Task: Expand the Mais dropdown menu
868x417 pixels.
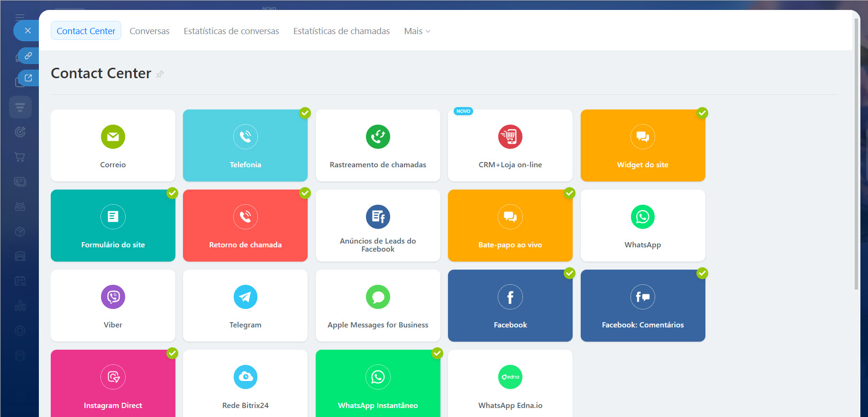Action: (x=417, y=31)
